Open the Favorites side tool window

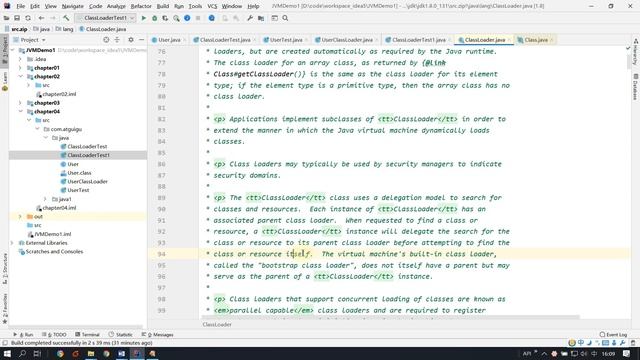(4, 309)
